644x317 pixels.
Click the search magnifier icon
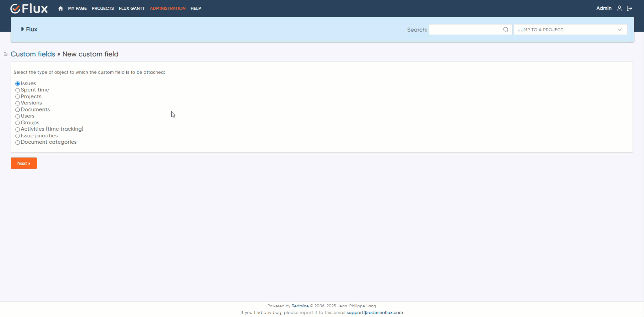coord(506,30)
